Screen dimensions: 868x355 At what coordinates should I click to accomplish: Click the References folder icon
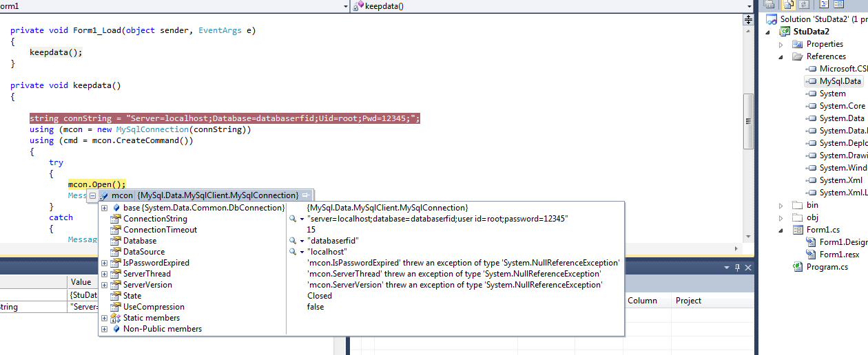(797, 56)
